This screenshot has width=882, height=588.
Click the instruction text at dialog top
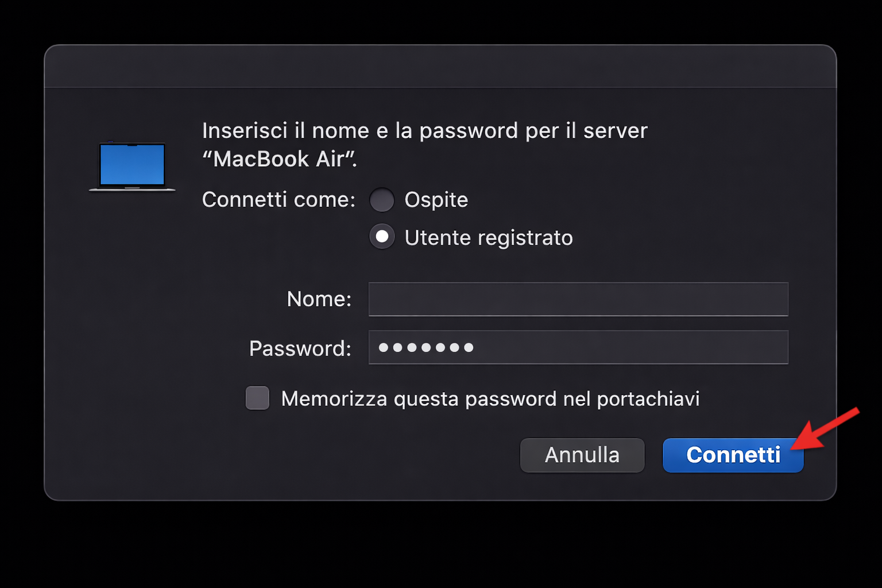pos(424,130)
